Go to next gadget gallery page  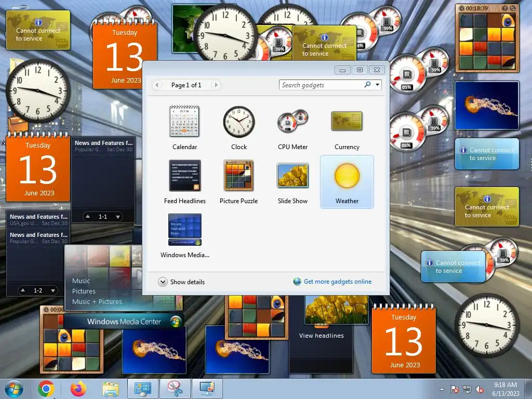[216, 85]
